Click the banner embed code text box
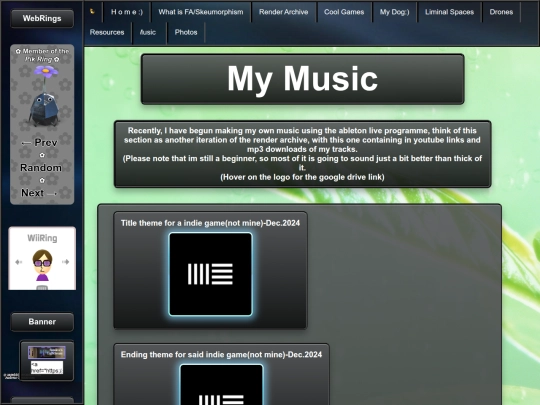The width and height of the screenshot is (540, 405). (x=47, y=367)
